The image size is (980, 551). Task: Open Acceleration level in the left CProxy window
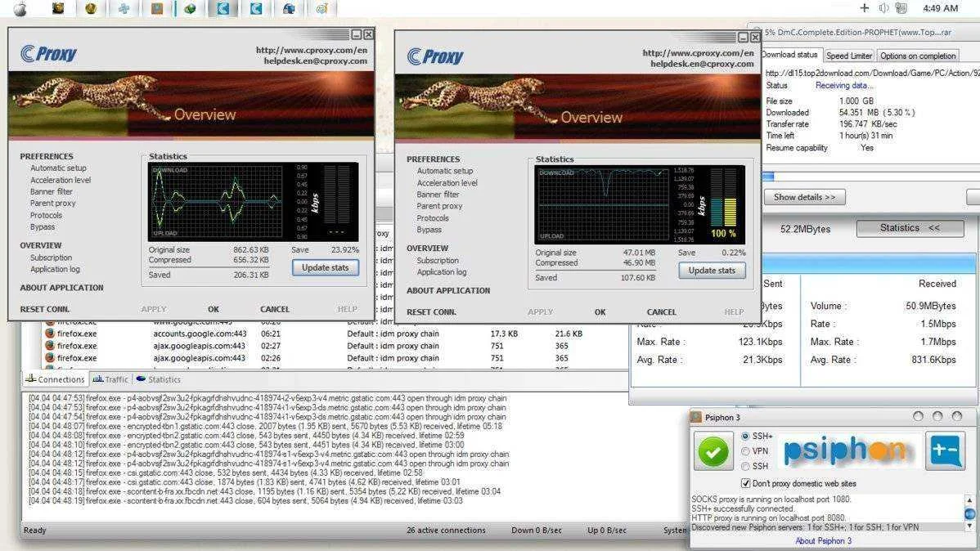pos(61,180)
